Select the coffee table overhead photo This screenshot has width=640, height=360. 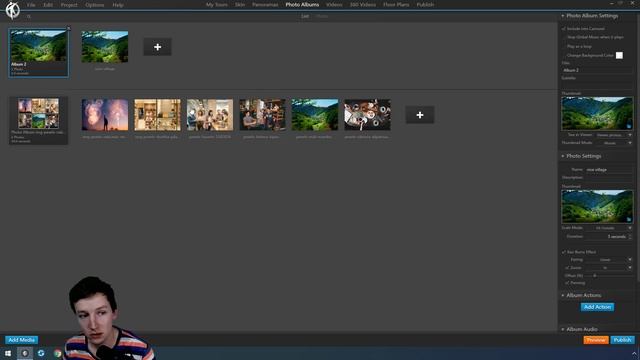click(x=367, y=115)
